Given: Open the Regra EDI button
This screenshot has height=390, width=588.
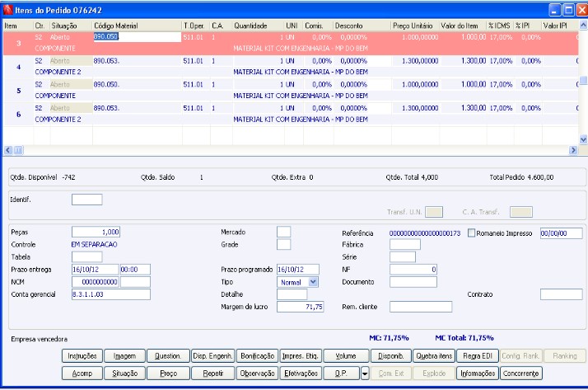Looking at the screenshot, I should pyautogui.click(x=477, y=356).
